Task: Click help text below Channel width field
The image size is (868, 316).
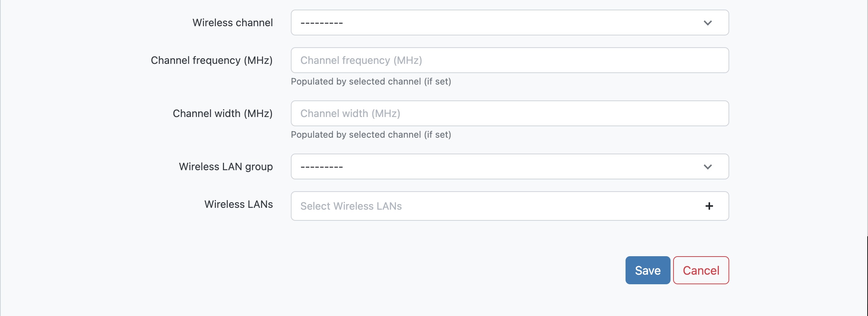Action: click(371, 135)
